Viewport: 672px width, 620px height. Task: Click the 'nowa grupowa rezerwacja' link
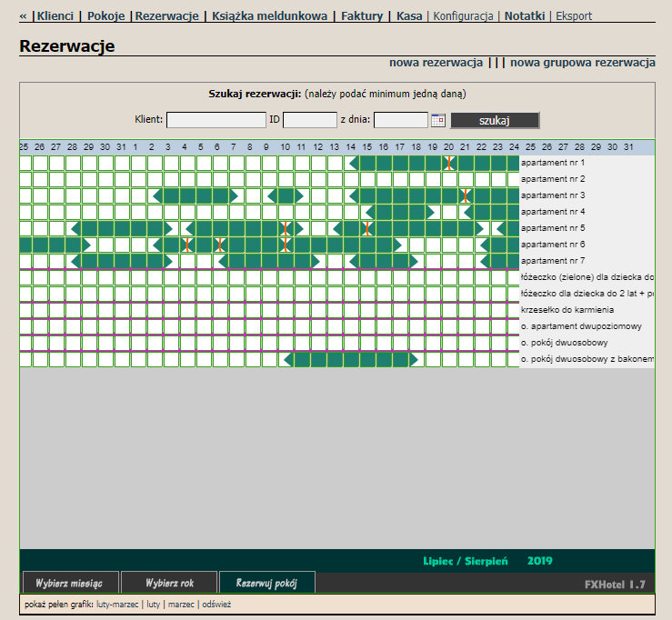582,63
